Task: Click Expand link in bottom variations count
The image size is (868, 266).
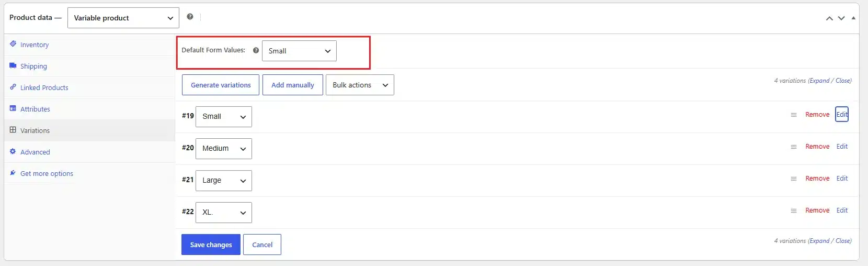Action: pyautogui.click(x=819, y=241)
